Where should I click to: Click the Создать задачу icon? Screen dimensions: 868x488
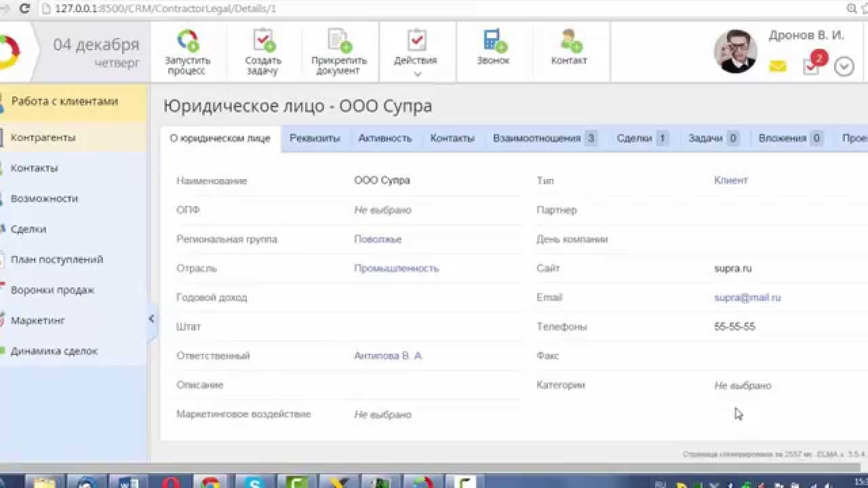point(264,40)
